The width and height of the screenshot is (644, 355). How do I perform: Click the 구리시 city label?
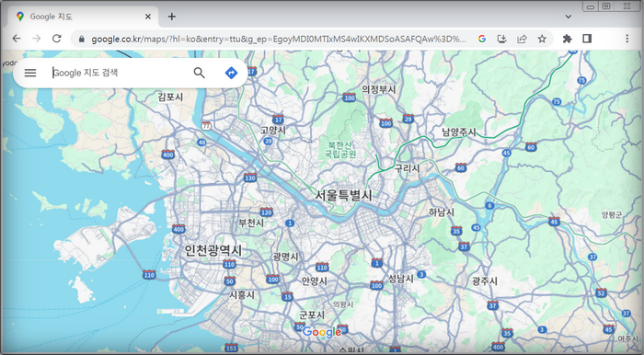coord(407,168)
